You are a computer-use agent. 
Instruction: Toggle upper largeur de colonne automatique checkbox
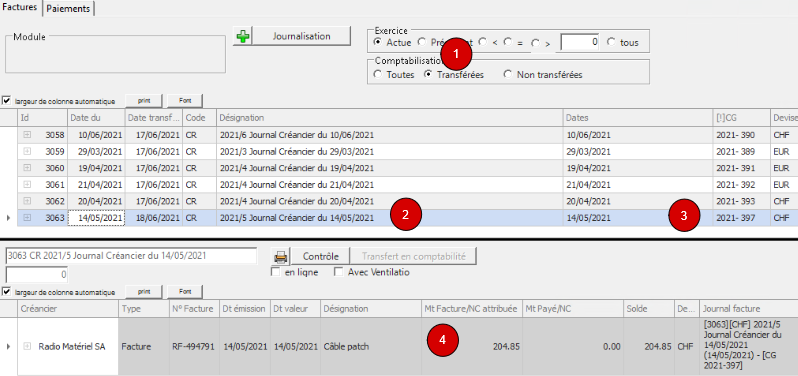tap(7, 101)
